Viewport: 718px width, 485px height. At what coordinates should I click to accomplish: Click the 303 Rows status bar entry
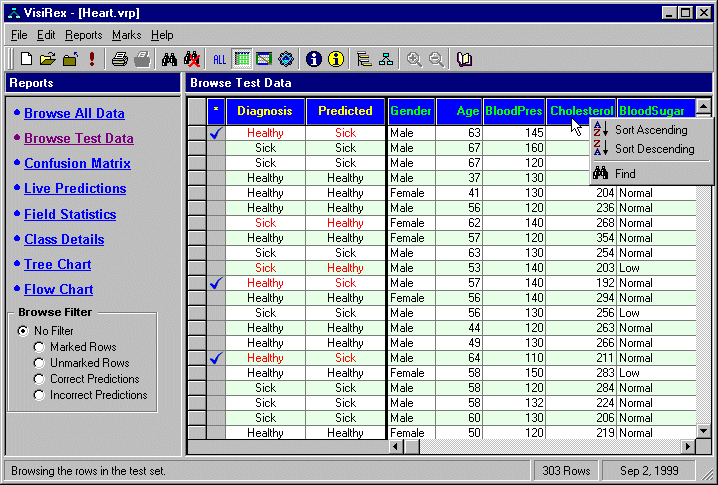point(566,471)
